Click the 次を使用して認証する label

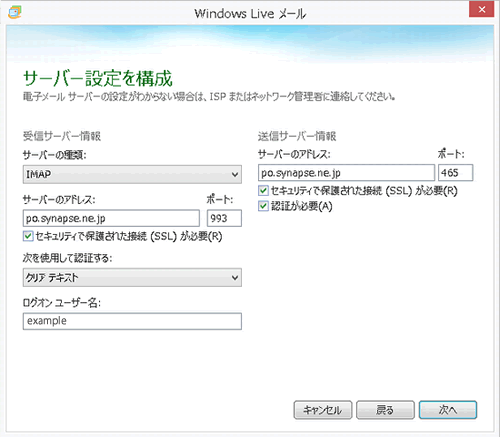67,258
